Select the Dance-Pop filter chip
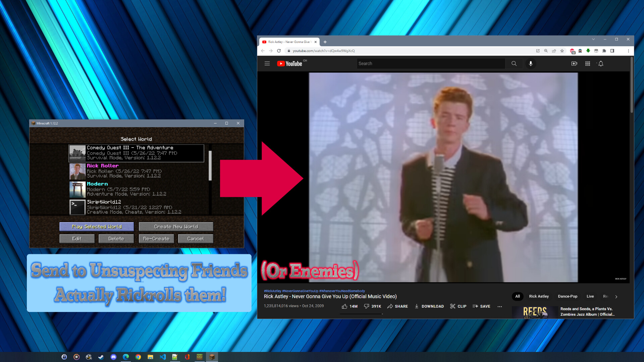 (568, 297)
